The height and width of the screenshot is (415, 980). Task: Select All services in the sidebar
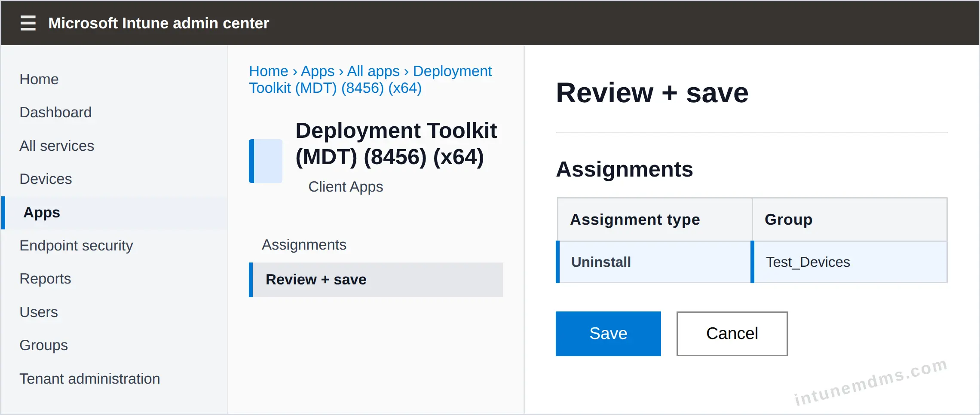tap(57, 146)
